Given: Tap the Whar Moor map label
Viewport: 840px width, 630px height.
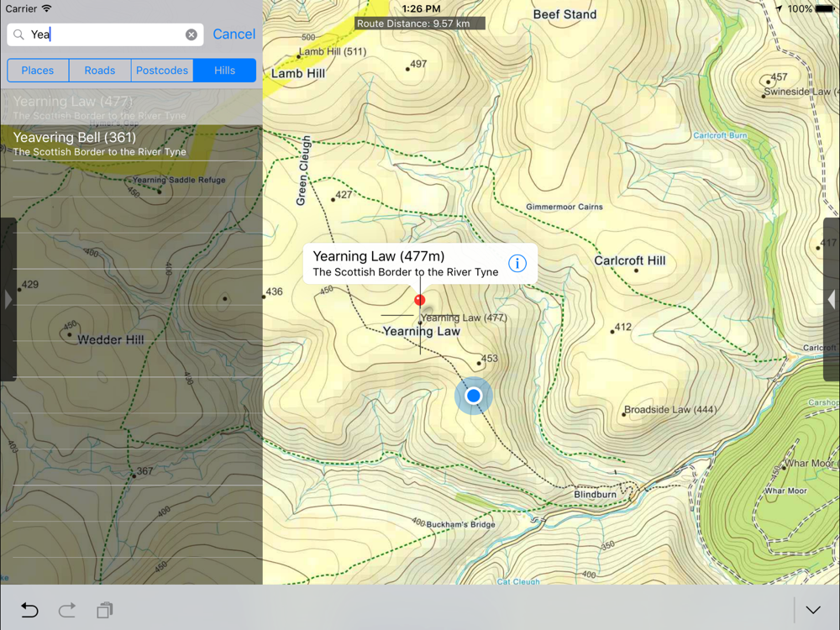Looking at the screenshot, I should pos(785,491).
